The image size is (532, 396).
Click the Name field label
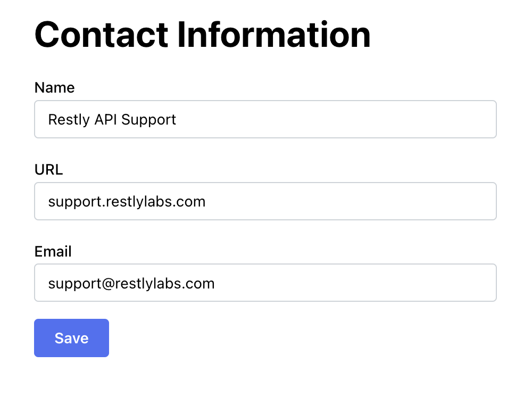click(x=55, y=87)
